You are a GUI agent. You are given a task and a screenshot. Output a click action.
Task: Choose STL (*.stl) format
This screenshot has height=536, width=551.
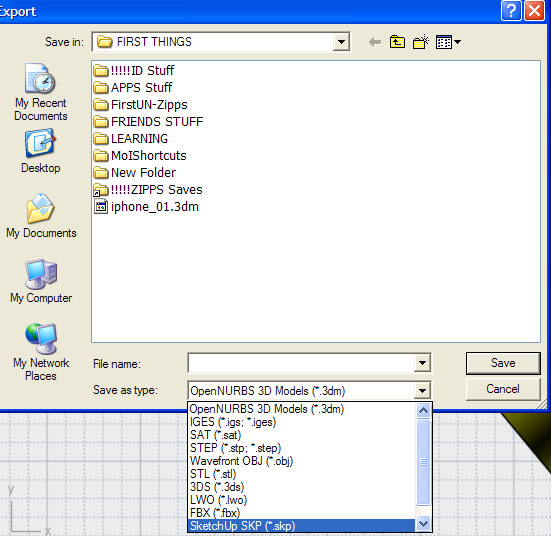302,474
